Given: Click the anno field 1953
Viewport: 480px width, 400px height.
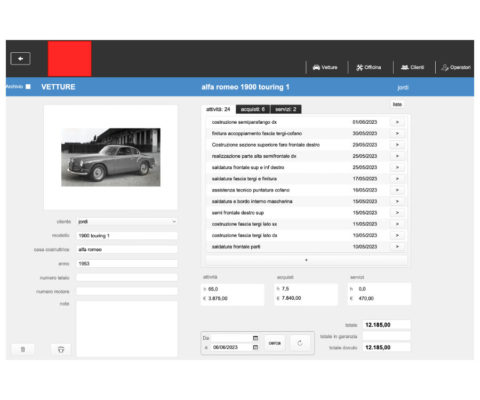Looking at the screenshot, I should 127,263.
